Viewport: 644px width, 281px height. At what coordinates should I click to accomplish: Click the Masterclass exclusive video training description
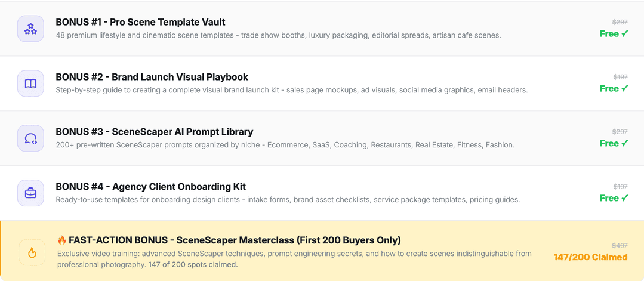click(x=294, y=259)
